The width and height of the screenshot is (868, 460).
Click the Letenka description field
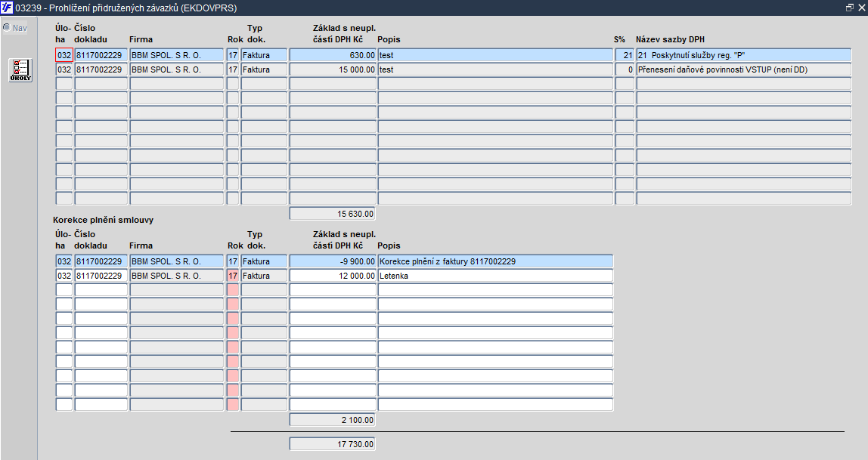tap(495, 276)
